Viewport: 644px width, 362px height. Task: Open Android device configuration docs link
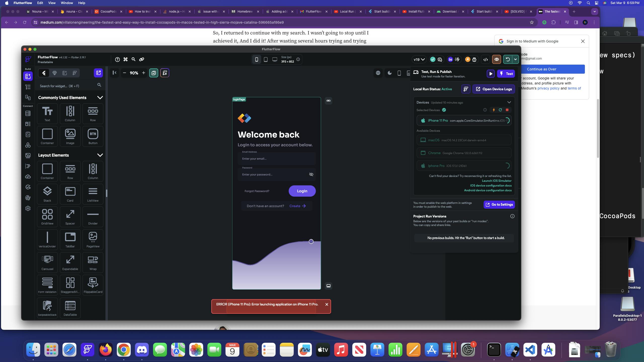click(x=488, y=190)
